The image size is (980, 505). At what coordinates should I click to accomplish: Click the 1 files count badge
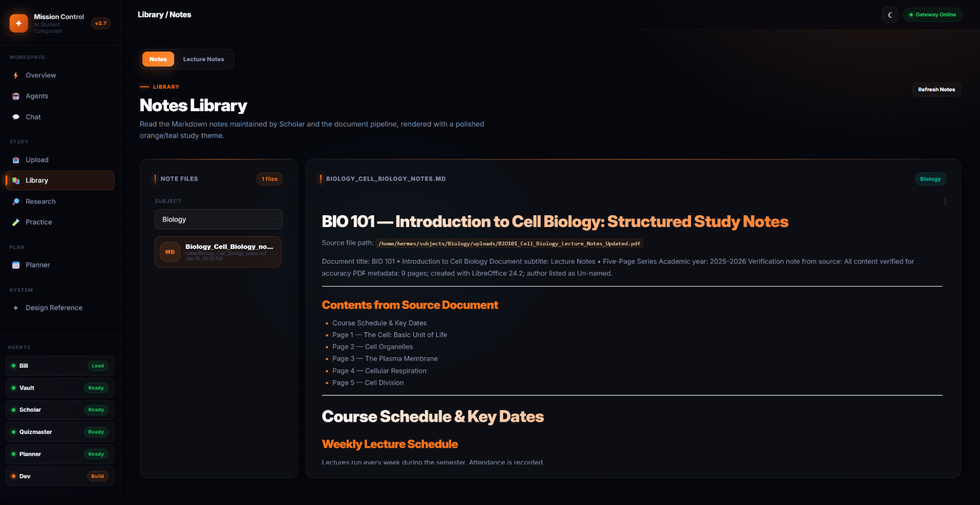tap(269, 179)
